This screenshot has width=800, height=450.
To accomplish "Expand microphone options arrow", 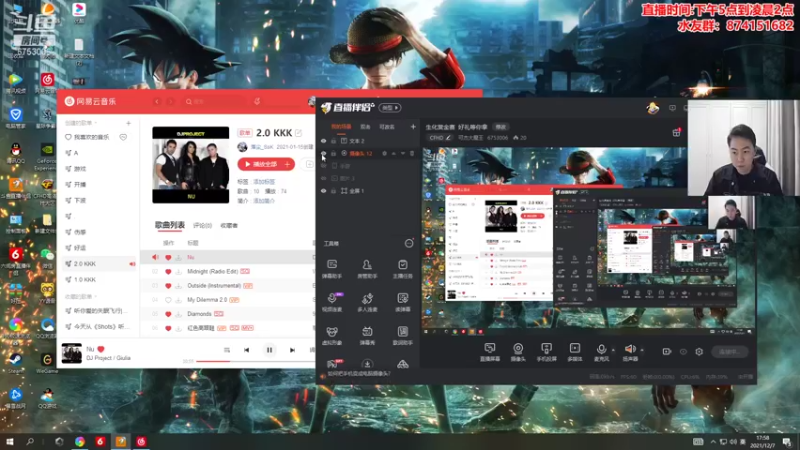I will [613, 350].
